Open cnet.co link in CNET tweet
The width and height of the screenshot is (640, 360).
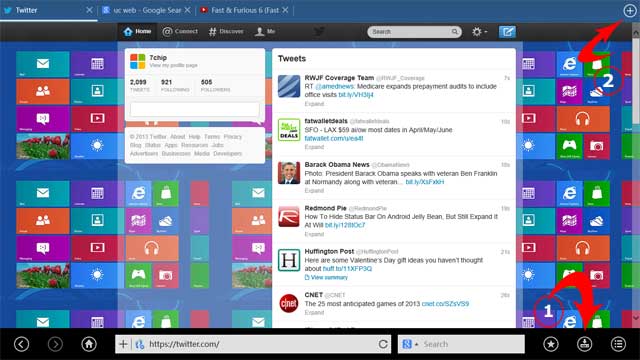point(445,304)
